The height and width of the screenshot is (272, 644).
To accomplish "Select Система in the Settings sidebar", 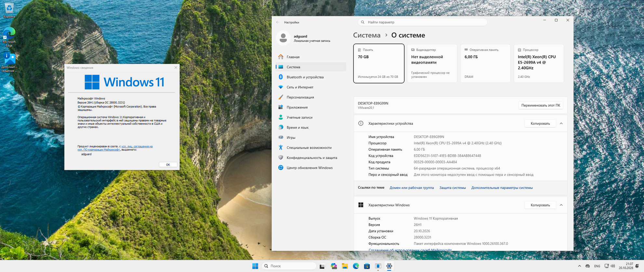I will coord(311,67).
